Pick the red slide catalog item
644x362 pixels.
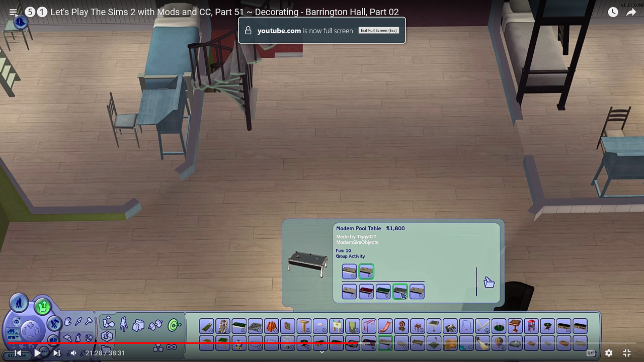tap(385, 326)
